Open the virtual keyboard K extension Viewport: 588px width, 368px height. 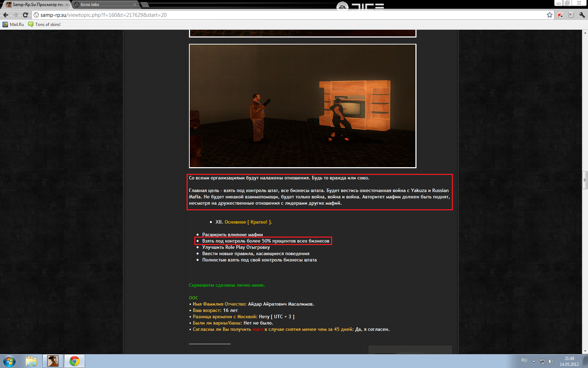pos(571,15)
